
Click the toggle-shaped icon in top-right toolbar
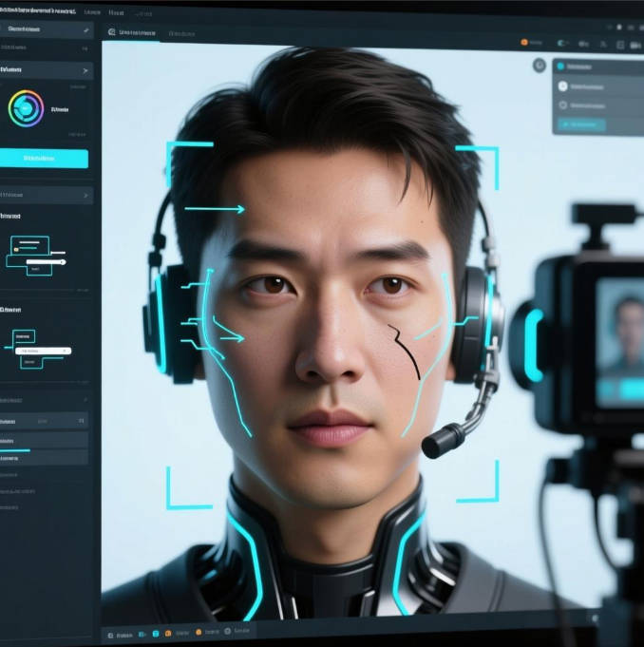pyautogui.click(x=562, y=43)
